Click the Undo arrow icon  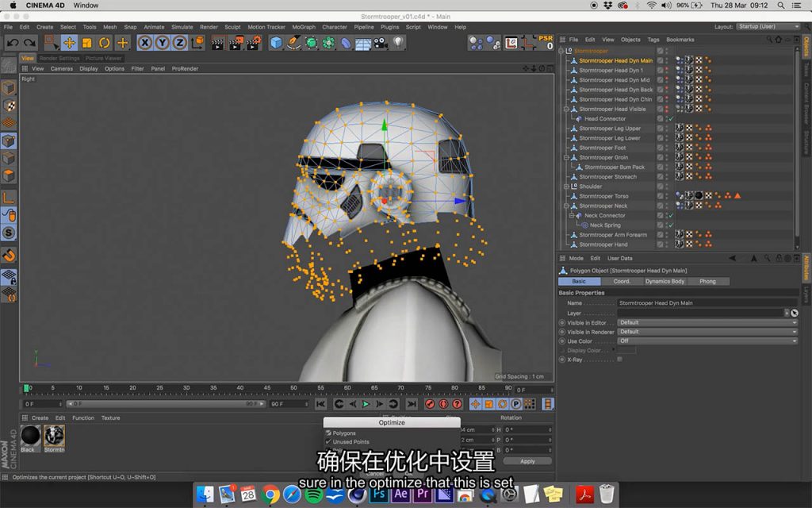13,43
